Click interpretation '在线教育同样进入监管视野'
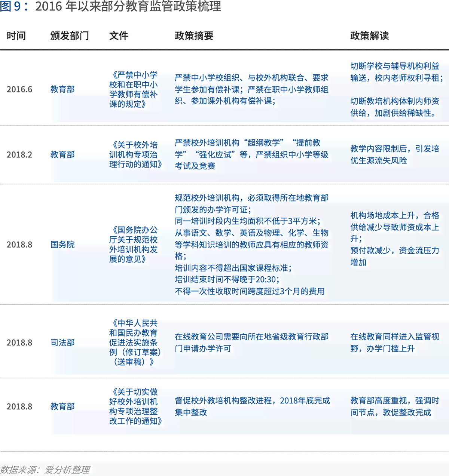This screenshot has height=476, width=449. pyautogui.click(x=395, y=343)
